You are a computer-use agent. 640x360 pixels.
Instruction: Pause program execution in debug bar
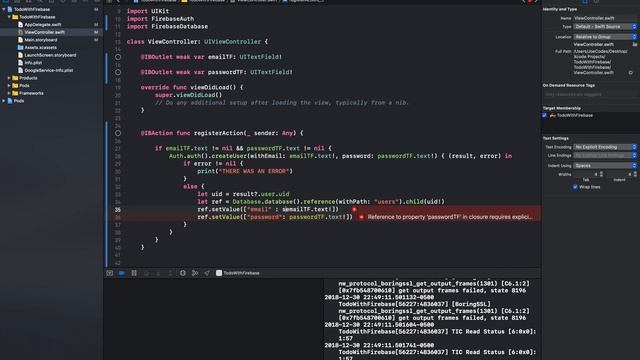point(134,273)
